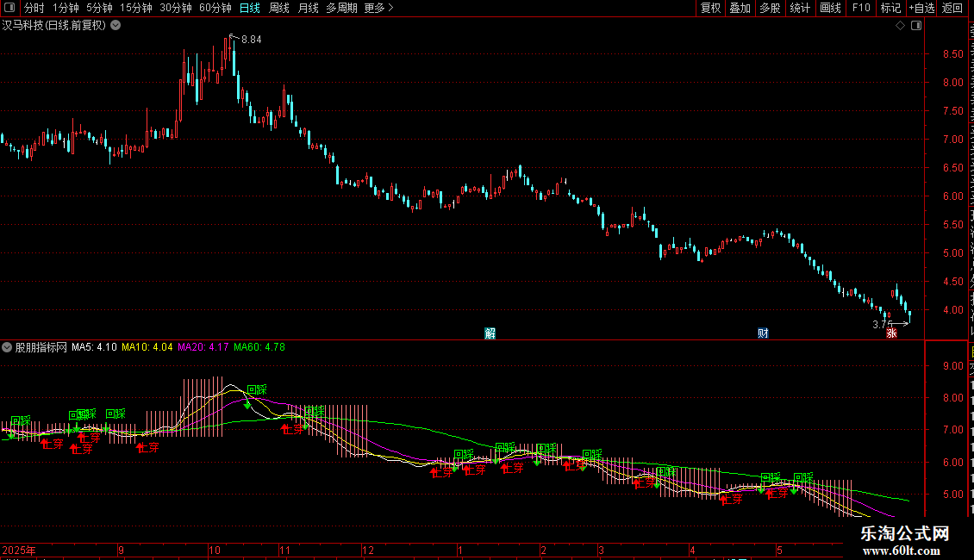Screen dimensions: 974x560
Task: Click MA10: 4.04 indicator label
Action: click(x=147, y=347)
